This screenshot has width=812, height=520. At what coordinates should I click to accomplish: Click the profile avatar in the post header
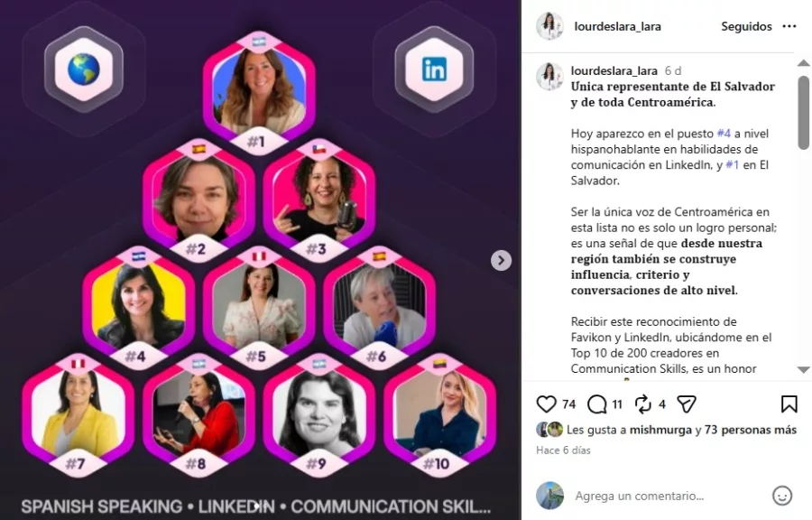point(549,26)
